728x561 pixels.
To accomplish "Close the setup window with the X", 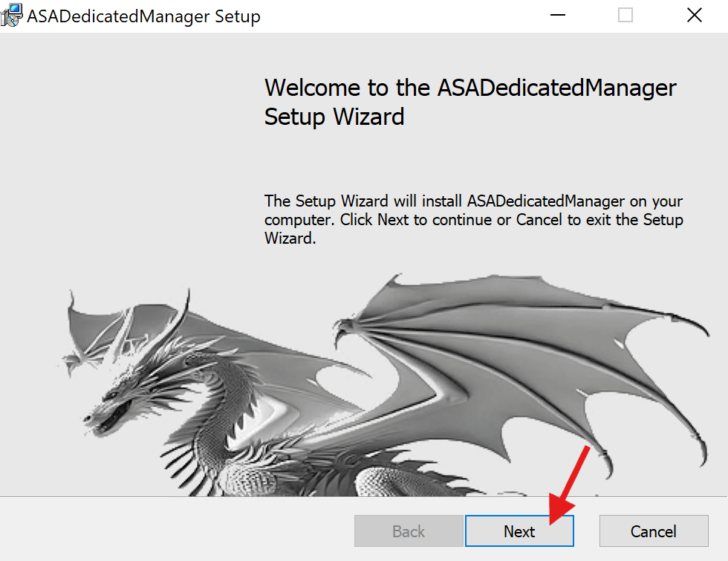I will [x=694, y=16].
